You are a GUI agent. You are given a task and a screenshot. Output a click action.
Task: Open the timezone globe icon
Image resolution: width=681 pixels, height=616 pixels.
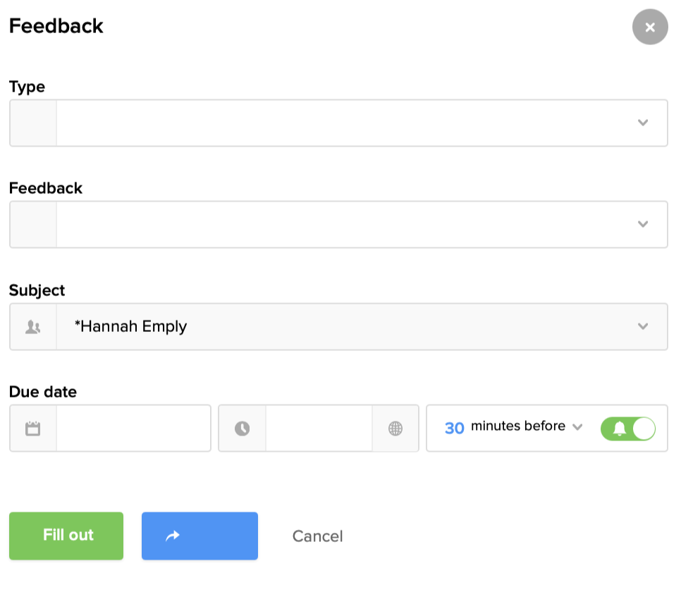click(395, 429)
